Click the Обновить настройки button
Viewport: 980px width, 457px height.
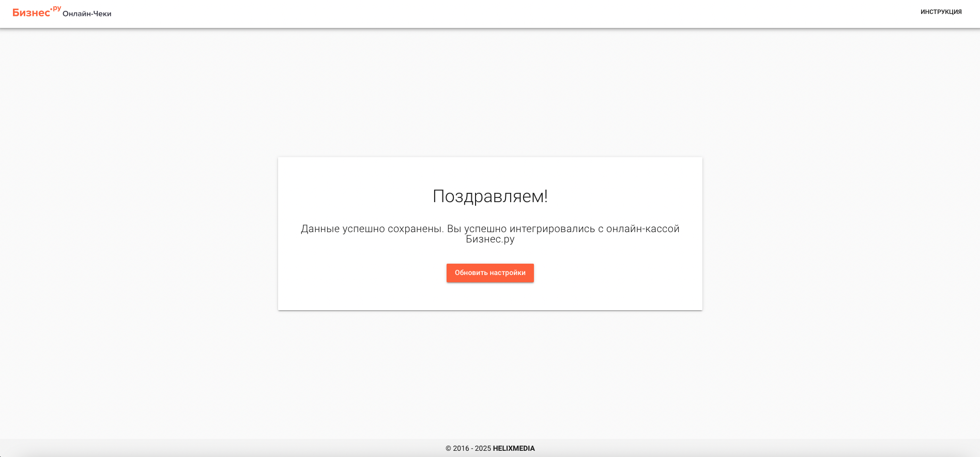490,273
